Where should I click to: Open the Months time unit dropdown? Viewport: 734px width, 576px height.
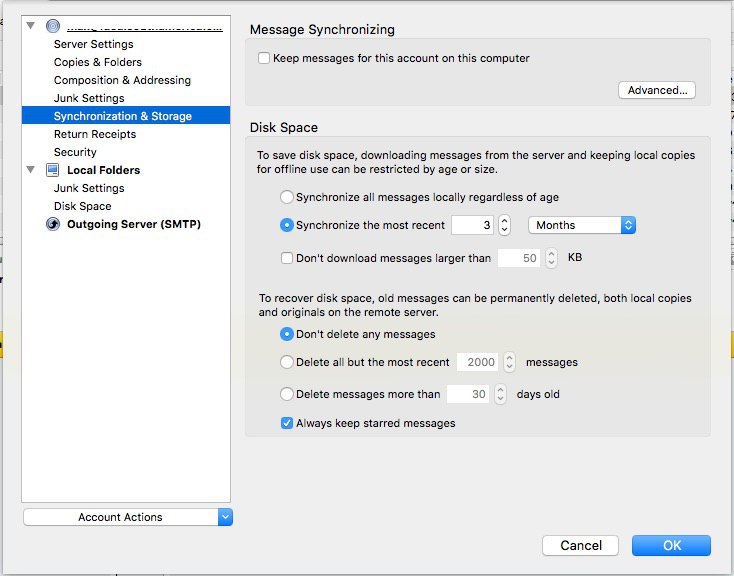pyautogui.click(x=582, y=225)
